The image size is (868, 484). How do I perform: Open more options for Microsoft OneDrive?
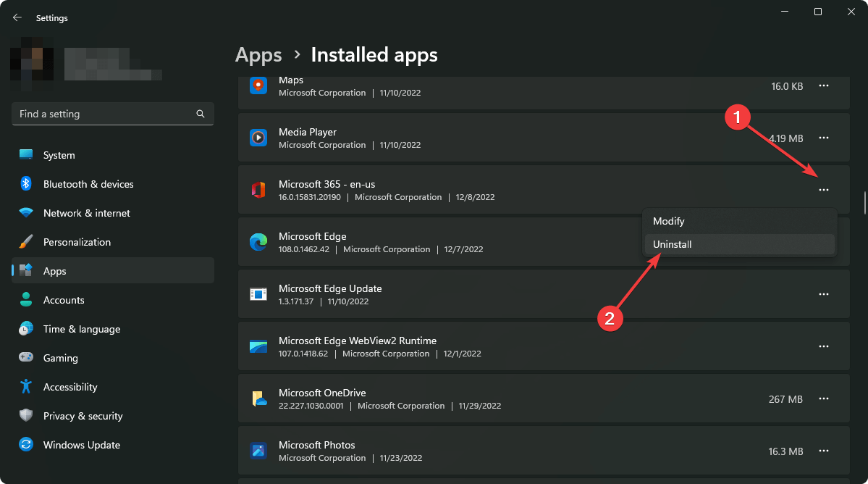(824, 399)
